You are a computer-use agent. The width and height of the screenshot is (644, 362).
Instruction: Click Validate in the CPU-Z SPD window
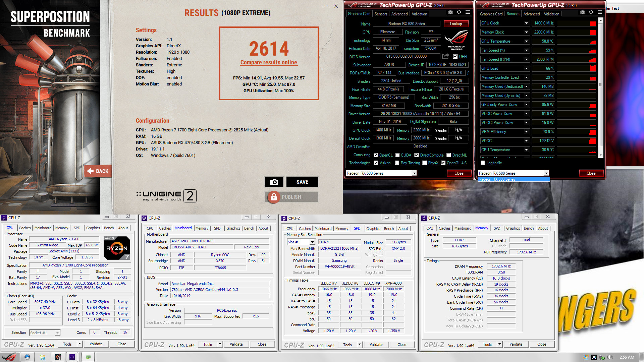tap(376, 345)
